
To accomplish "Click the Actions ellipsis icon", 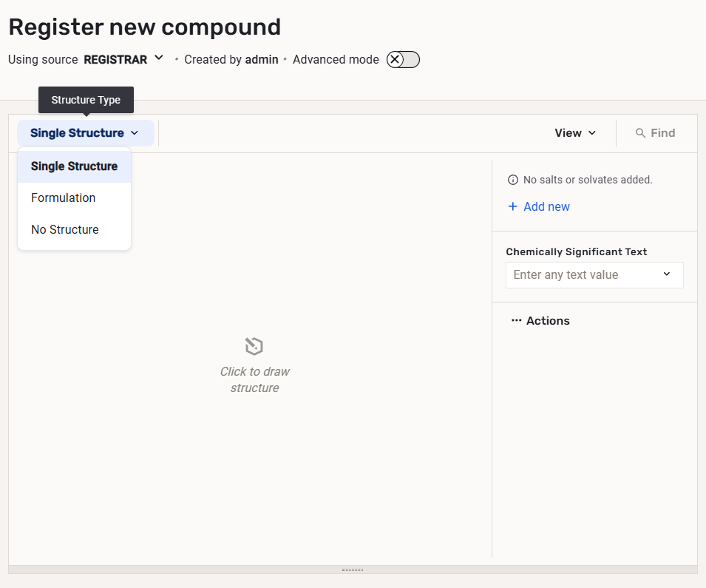I will click(x=516, y=321).
